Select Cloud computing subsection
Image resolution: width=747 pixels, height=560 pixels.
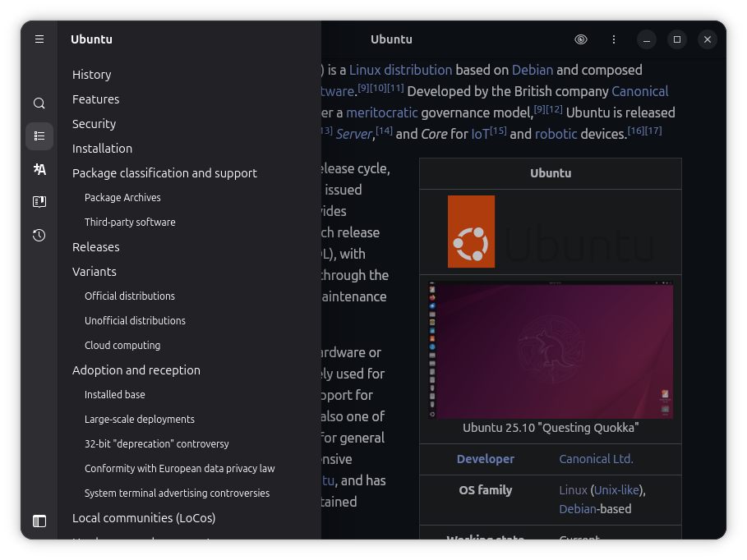point(122,345)
